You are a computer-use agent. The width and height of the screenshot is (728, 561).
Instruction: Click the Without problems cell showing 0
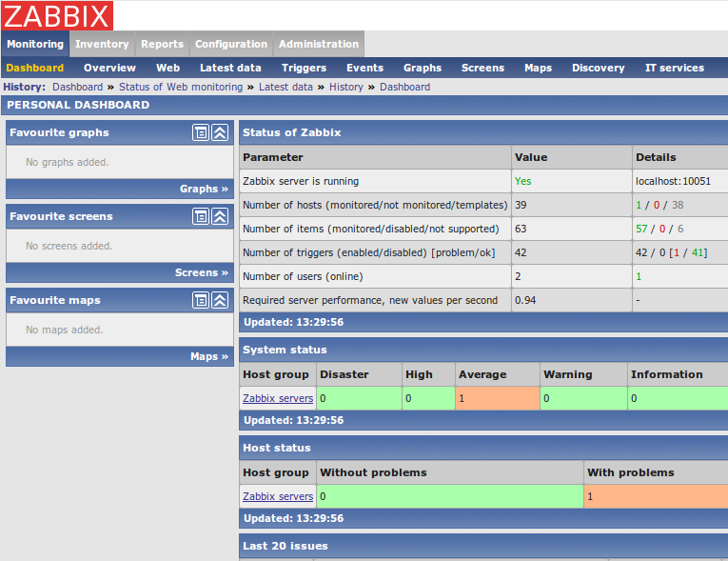(450, 496)
